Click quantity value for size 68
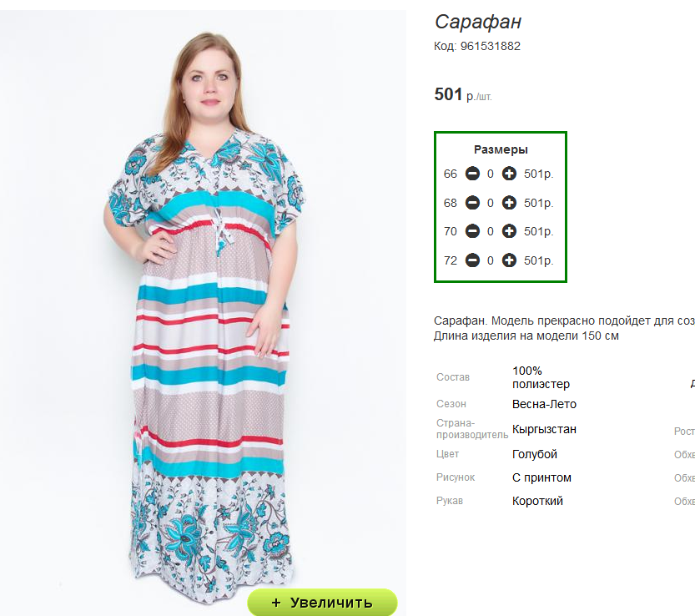This screenshot has height=616, width=695. click(x=491, y=203)
